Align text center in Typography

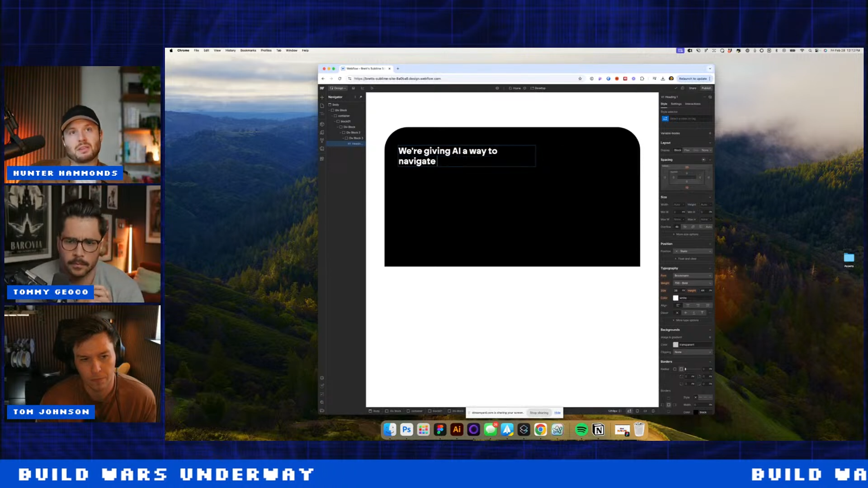688,305
